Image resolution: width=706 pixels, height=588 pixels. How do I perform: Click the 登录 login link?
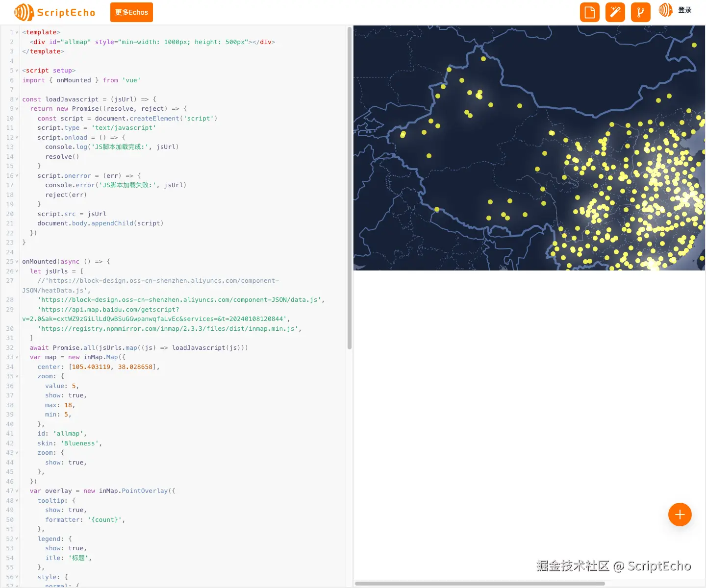[685, 10]
